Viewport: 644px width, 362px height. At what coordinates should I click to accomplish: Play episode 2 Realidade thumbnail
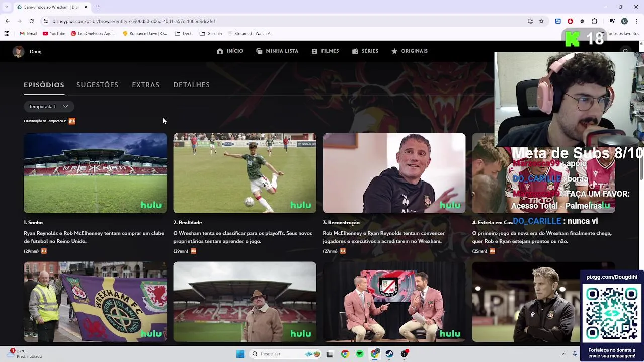coord(245,173)
